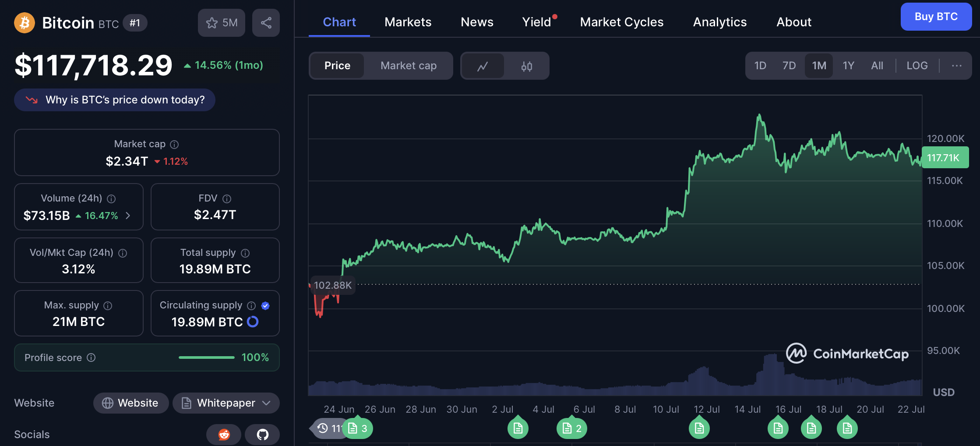This screenshot has height=446, width=980.
Task: Open the news marker near 18 Jul
Action: [x=811, y=428]
